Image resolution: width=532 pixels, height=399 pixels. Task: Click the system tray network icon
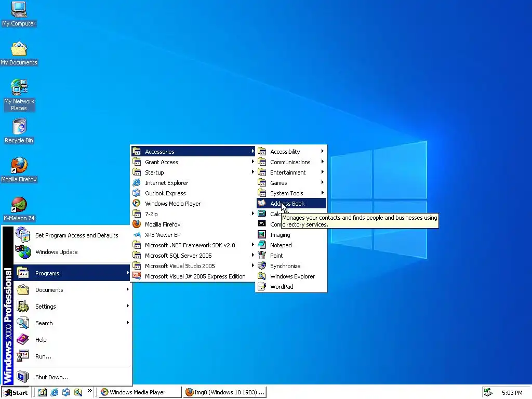(x=488, y=392)
